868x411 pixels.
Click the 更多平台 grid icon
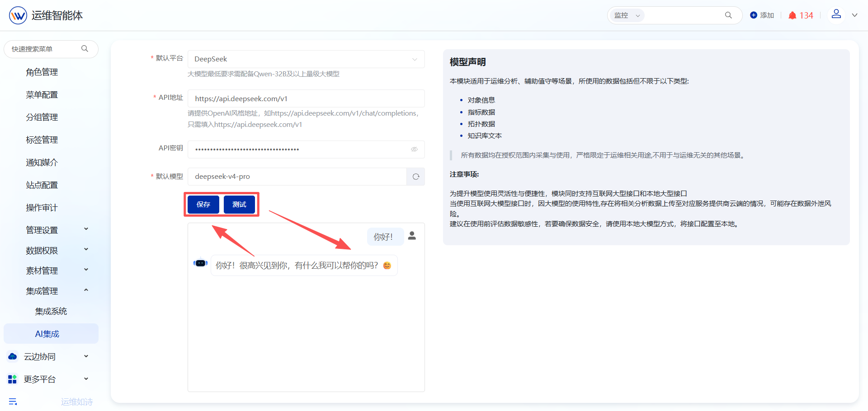click(13, 379)
